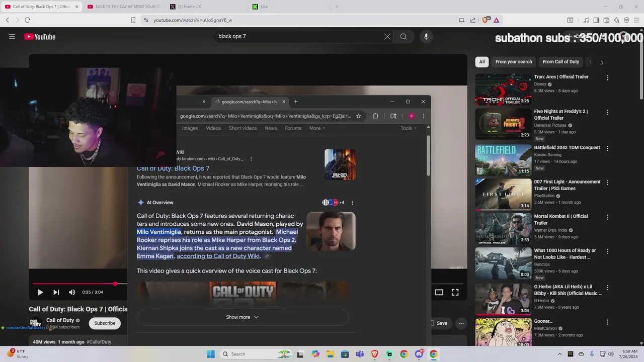
Task: Open Mortal Kombat II trailer thumbnail
Action: (x=503, y=229)
